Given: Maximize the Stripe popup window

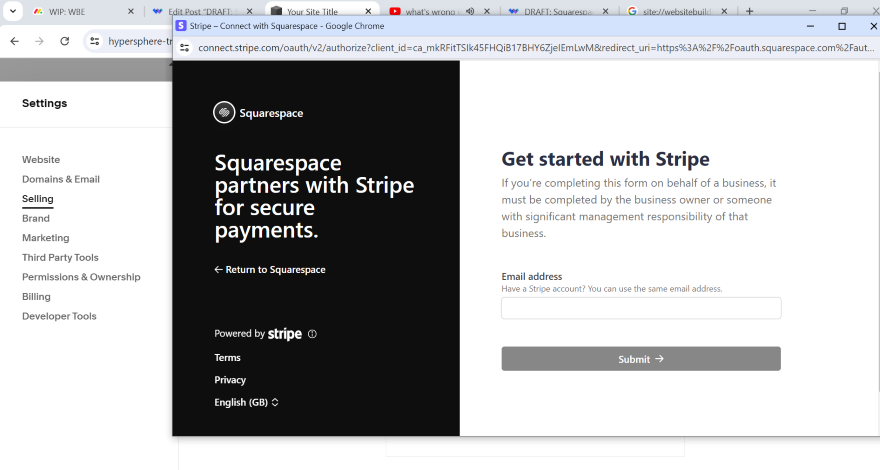Looking at the screenshot, I should [842, 26].
